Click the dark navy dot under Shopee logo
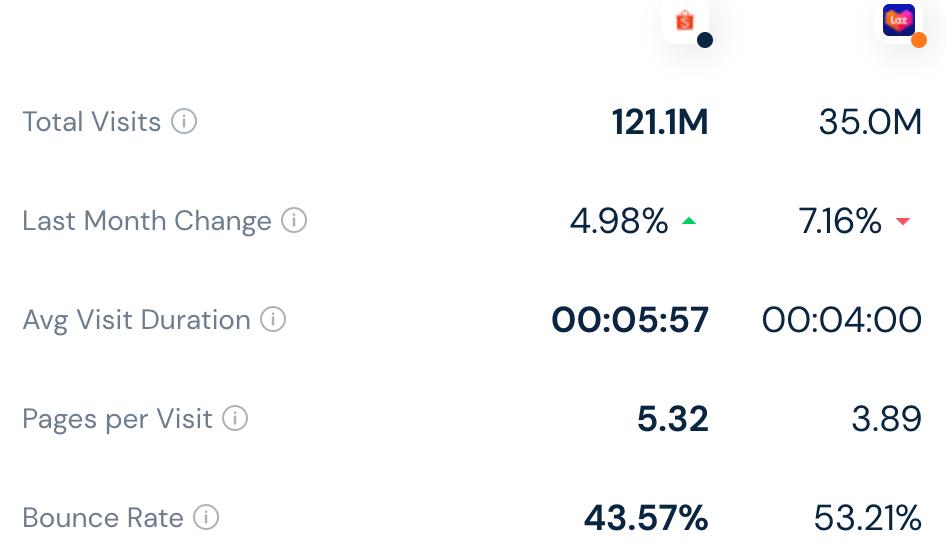The height and width of the screenshot is (552, 946). [x=705, y=40]
